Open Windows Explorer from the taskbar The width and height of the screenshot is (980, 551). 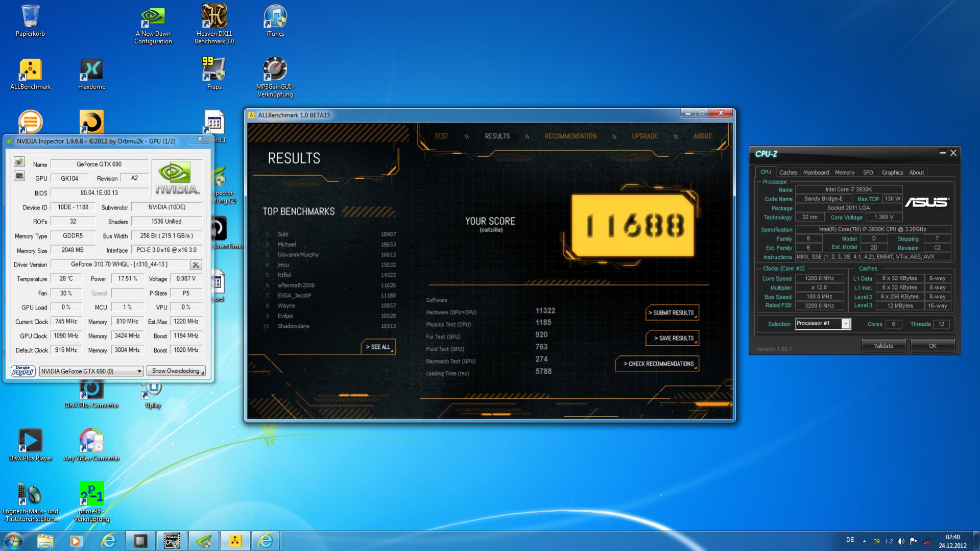click(x=45, y=541)
